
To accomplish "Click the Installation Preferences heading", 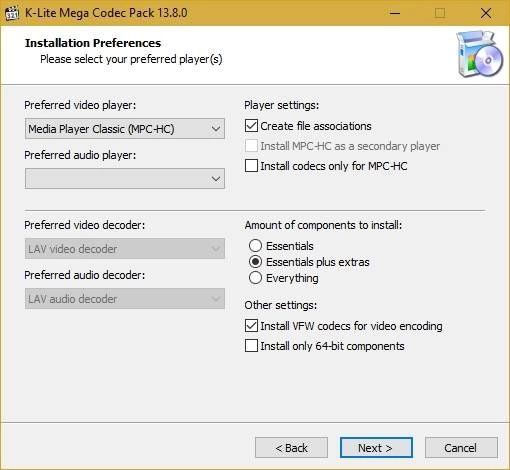I will (93, 43).
